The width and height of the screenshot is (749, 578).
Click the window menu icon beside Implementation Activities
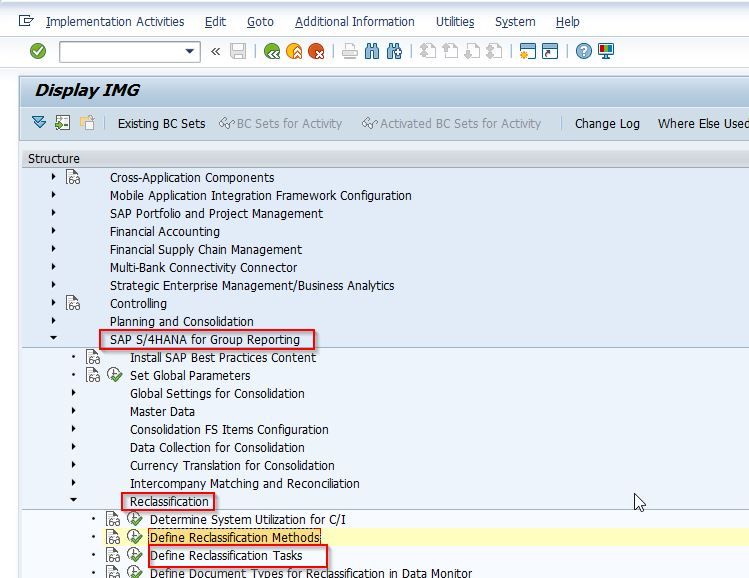click(x=26, y=21)
